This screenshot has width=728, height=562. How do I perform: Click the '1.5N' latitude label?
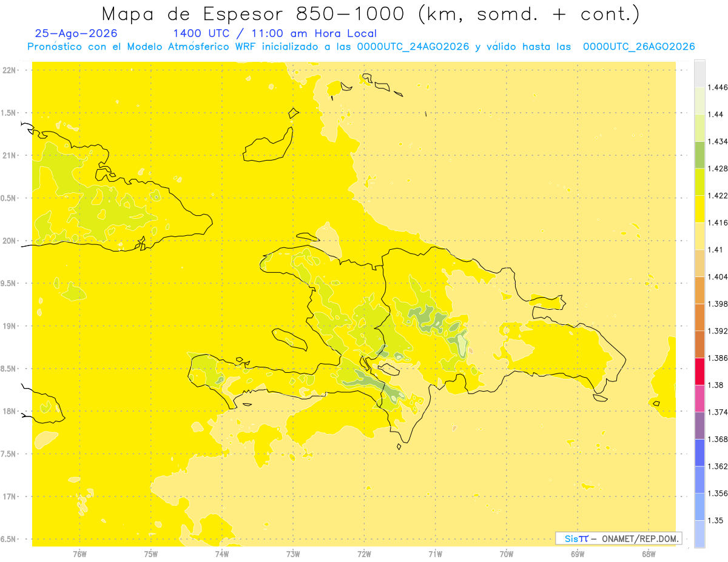coord(9,113)
